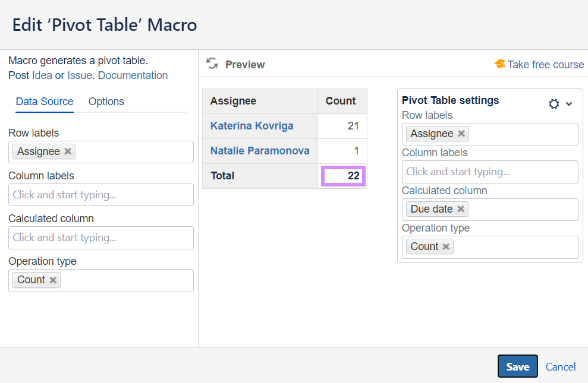This screenshot has height=383, width=588.
Task: Remove the Due date tag
Action: [461, 209]
